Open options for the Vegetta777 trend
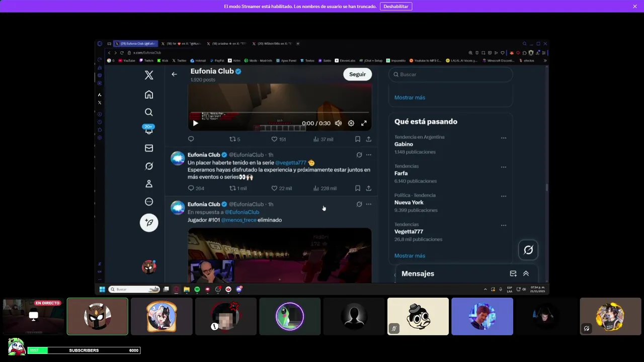The width and height of the screenshot is (644, 362). pos(503,225)
